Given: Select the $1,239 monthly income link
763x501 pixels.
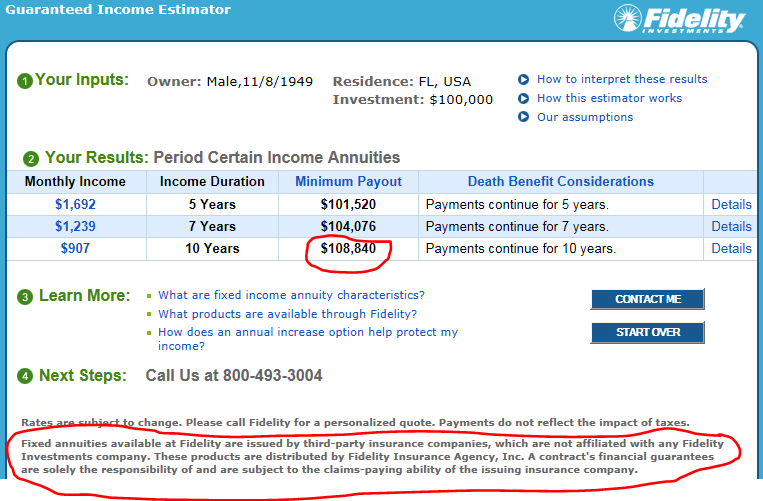Looking at the screenshot, I should click(x=75, y=226).
